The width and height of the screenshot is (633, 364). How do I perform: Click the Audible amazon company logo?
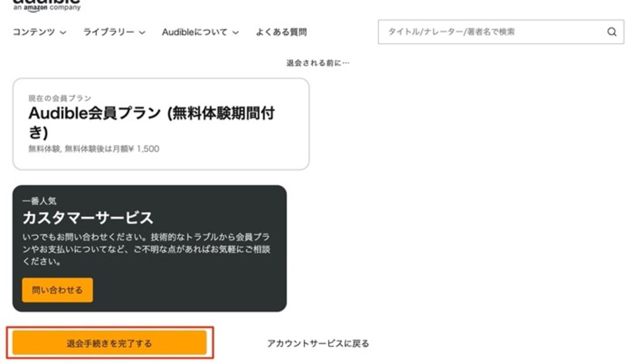[47, 6]
